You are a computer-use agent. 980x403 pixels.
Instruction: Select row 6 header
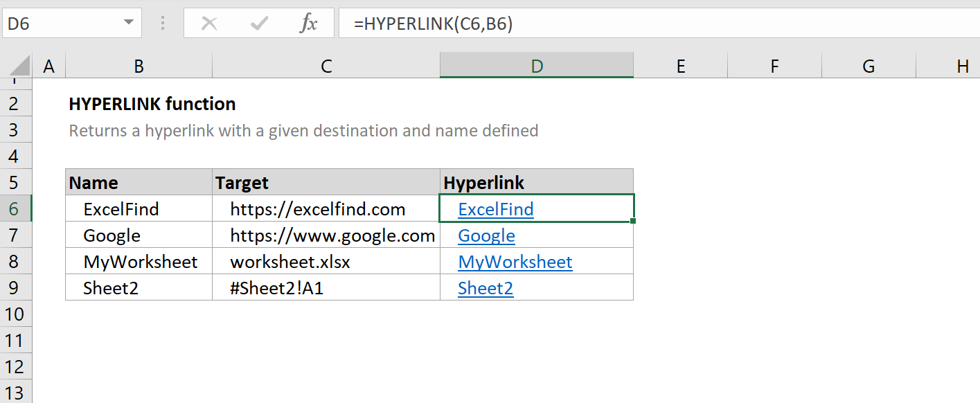tap(16, 209)
